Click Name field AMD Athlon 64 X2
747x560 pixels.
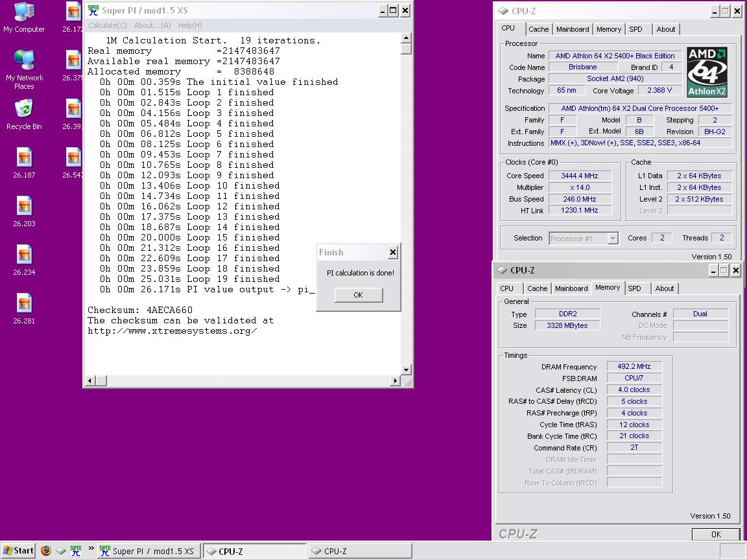tap(615, 56)
